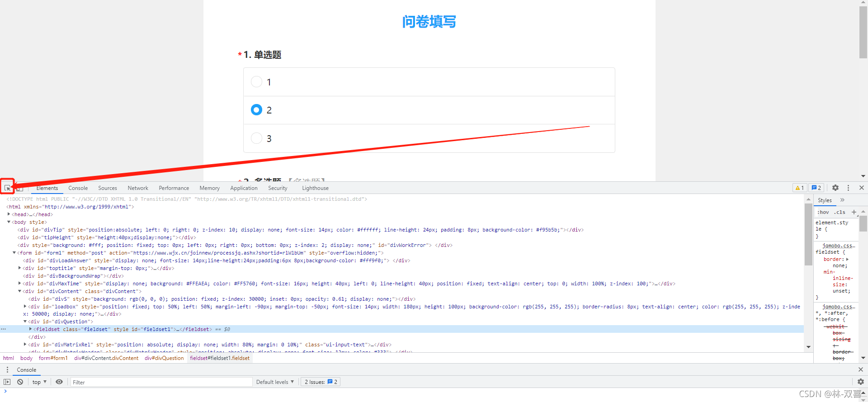Screen dimensions: 868x402
Task: Expand the divMaxTime div node
Action: pos(19,284)
